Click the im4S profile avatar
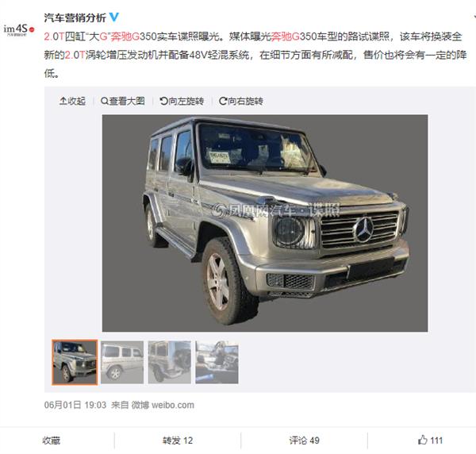Viewport: 476px width, 454px height. (19, 29)
